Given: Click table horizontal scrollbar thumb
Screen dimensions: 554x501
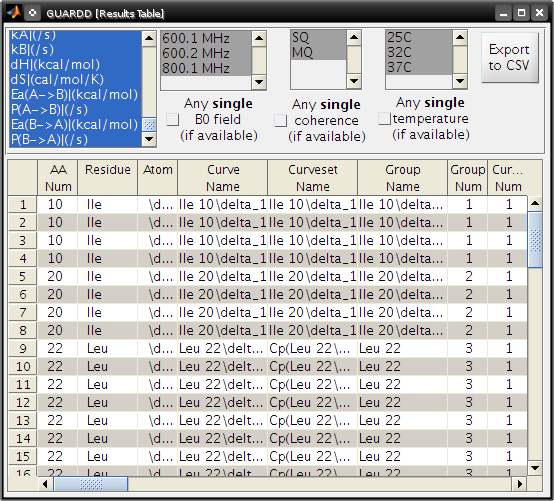Looking at the screenshot, I should coord(91,484).
